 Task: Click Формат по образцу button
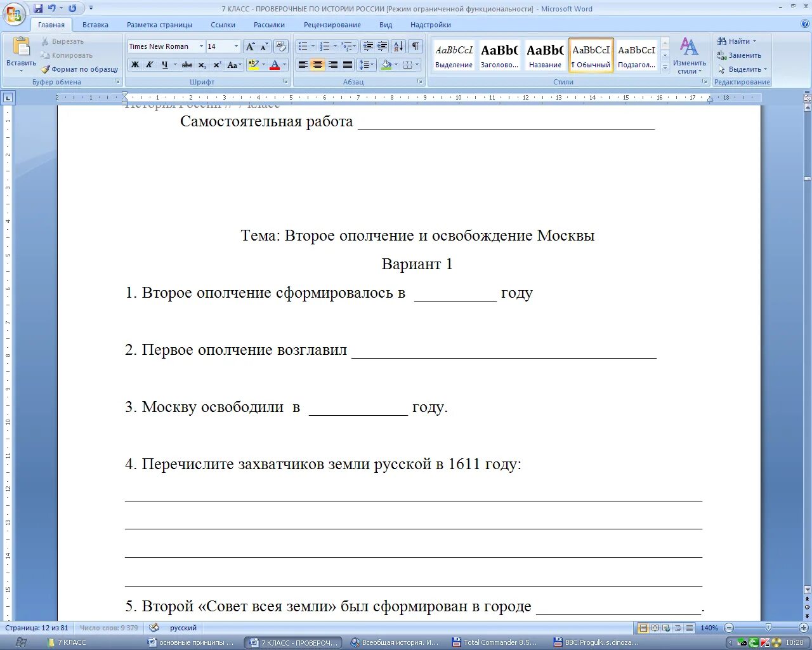pos(80,69)
